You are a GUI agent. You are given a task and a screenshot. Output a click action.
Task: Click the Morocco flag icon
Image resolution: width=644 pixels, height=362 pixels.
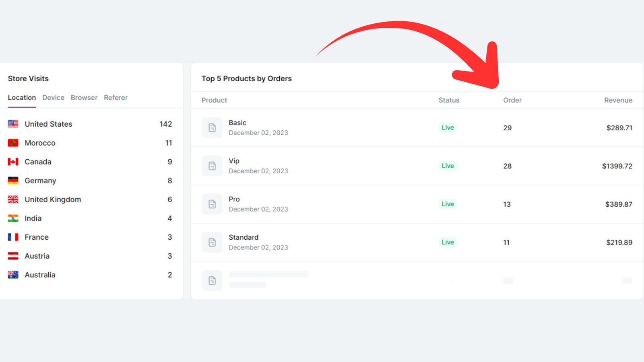(x=13, y=143)
